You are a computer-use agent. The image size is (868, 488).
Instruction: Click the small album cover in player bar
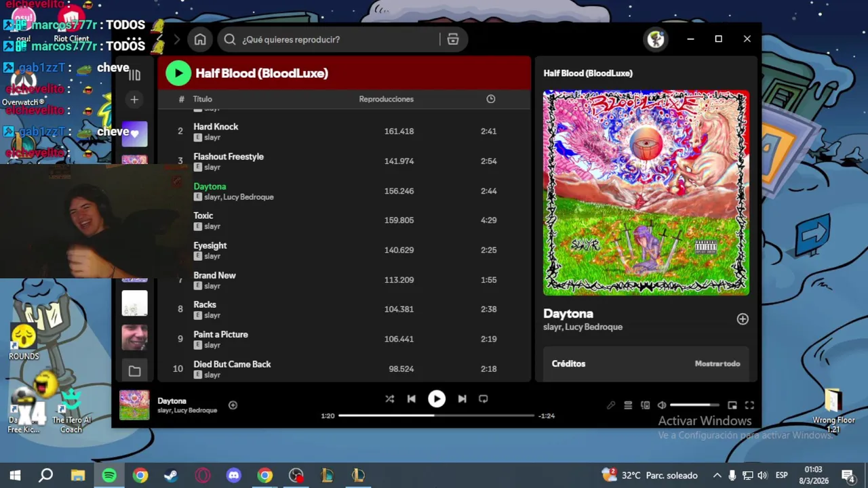pyautogui.click(x=134, y=405)
